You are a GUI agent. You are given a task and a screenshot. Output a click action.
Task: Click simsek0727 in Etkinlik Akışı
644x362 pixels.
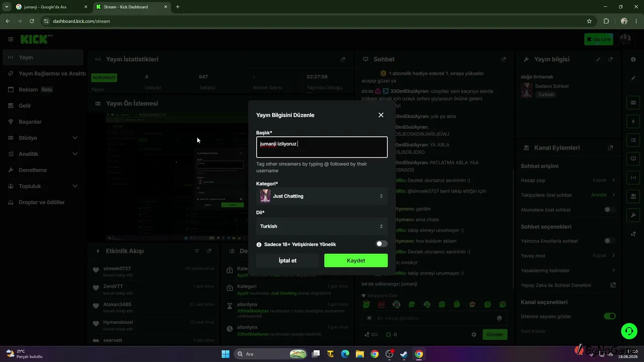tap(117, 268)
